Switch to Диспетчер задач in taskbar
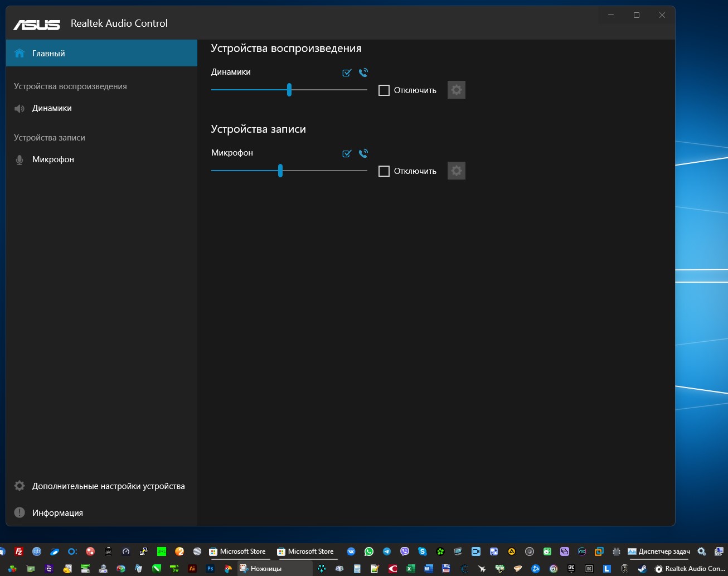728x576 pixels. point(659,551)
